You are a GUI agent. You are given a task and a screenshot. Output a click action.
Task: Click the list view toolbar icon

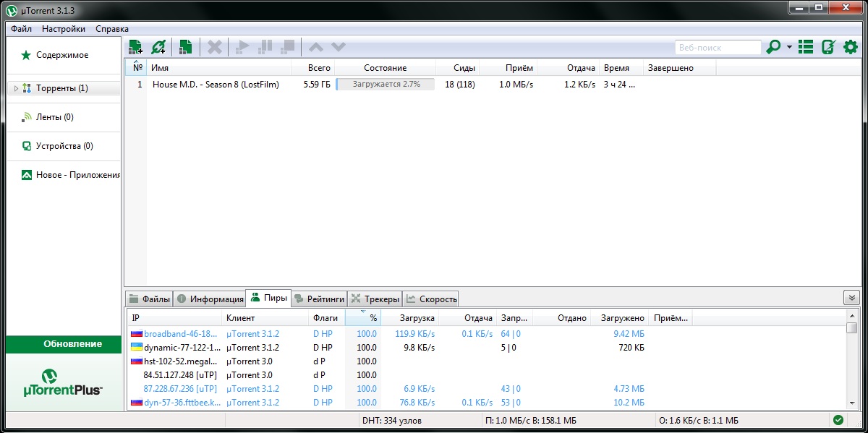(806, 47)
